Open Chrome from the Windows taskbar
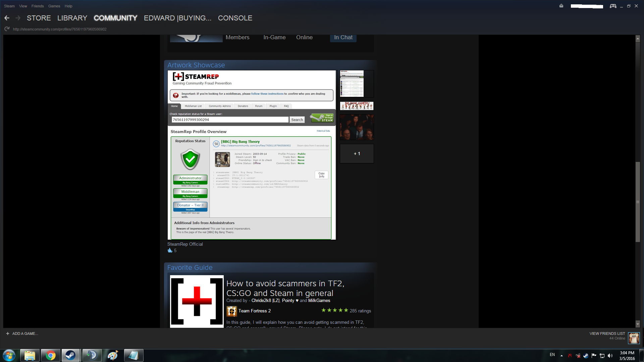 tap(50, 355)
